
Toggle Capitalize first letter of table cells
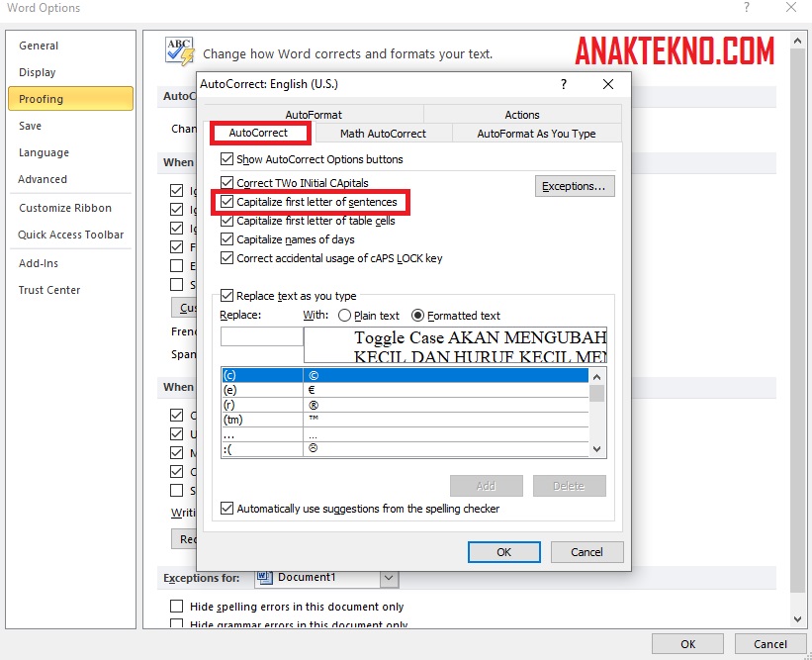(226, 221)
